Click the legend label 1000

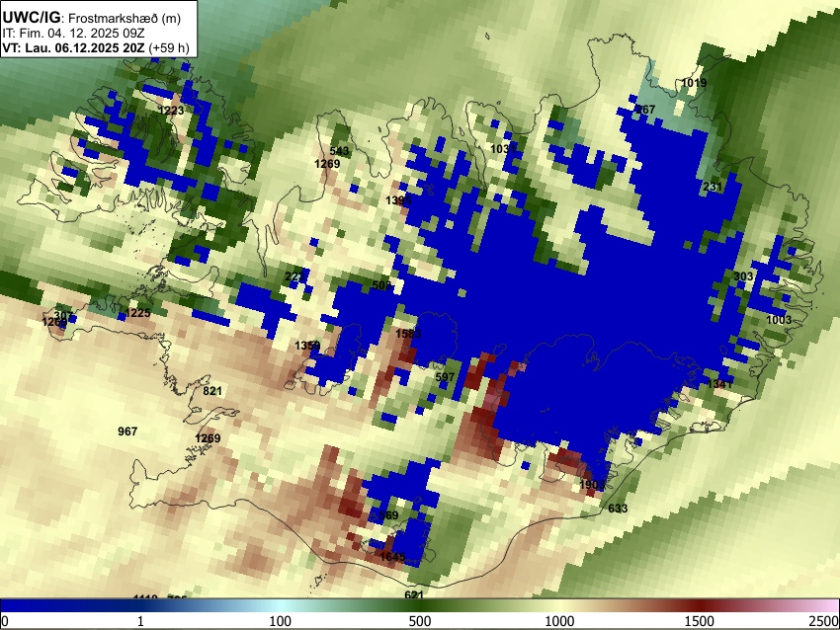(559, 621)
